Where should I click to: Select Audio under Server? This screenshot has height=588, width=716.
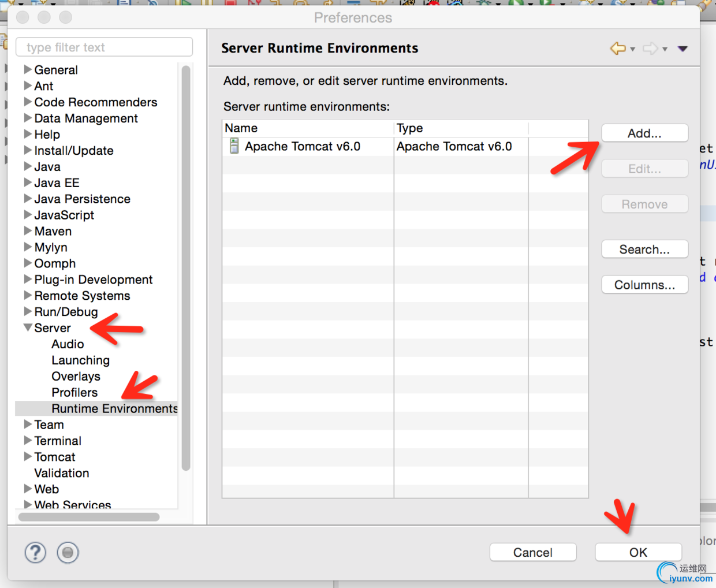tap(68, 344)
